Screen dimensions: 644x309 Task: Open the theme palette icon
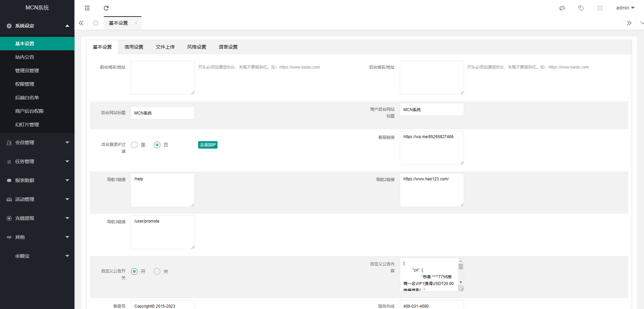coord(562,8)
